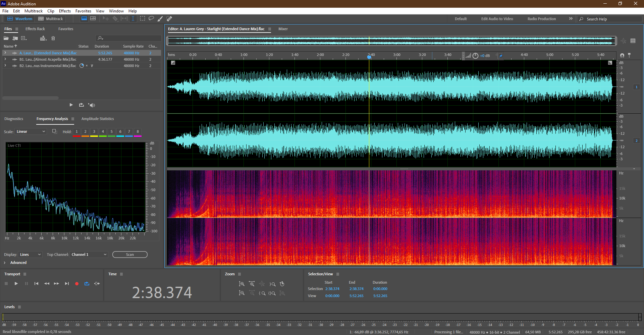This screenshot has width=644, height=335.
Task: Click the top-left fade-in handle on waveform
Action: tap(173, 63)
